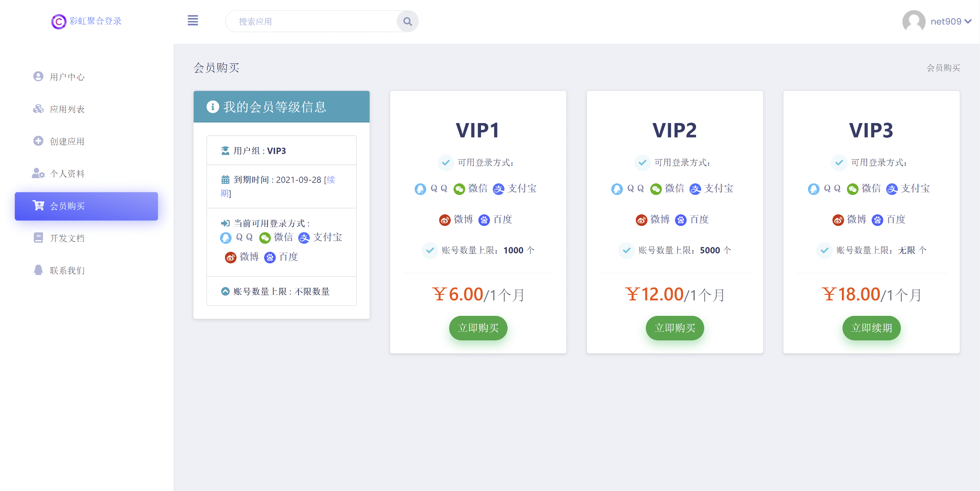Click the Weibo icon in VIP1 card

click(x=444, y=220)
